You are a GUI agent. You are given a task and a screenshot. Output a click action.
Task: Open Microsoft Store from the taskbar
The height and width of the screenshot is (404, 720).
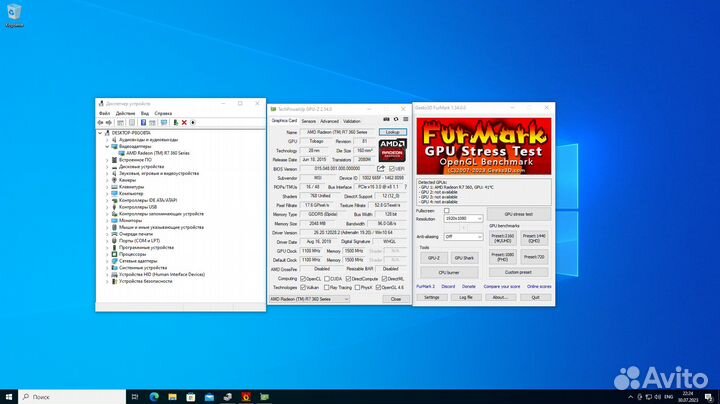pyautogui.click(x=191, y=397)
